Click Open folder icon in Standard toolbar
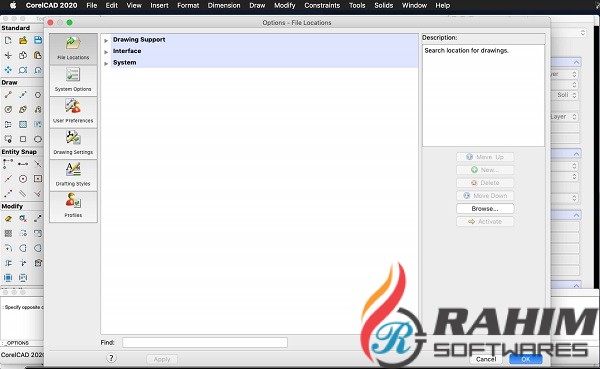Screen dimensions: 600x369 [23, 40]
